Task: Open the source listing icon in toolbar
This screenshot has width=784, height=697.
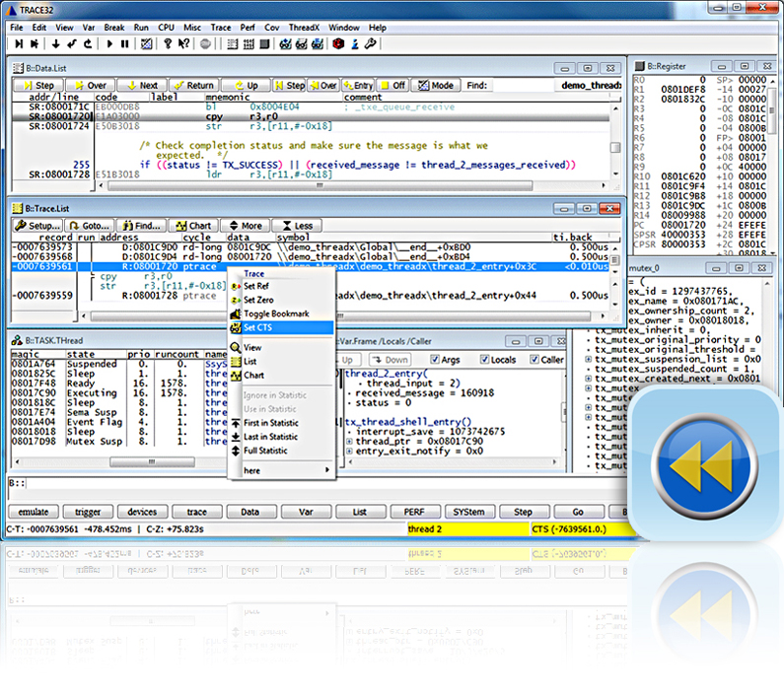Action: [232, 44]
